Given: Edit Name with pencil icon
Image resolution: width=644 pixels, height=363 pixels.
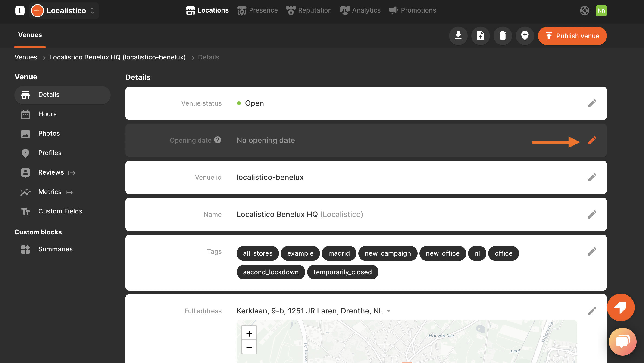Looking at the screenshot, I should pyautogui.click(x=592, y=214).
